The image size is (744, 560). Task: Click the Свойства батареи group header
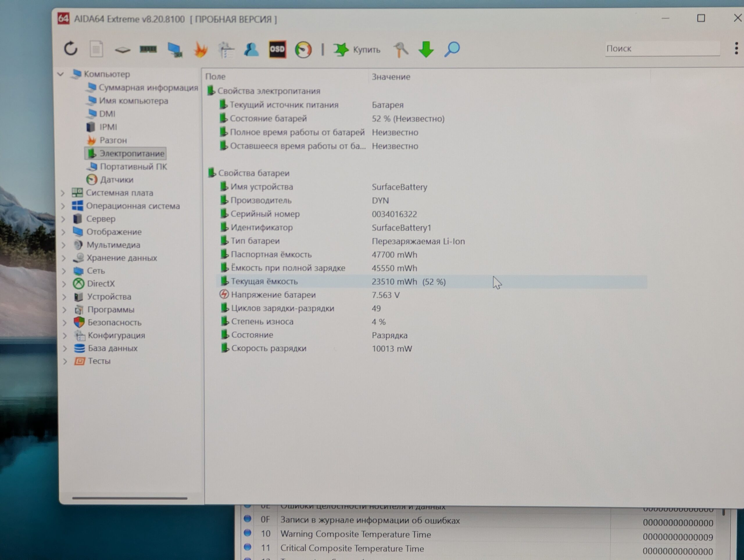pos(248,173)
